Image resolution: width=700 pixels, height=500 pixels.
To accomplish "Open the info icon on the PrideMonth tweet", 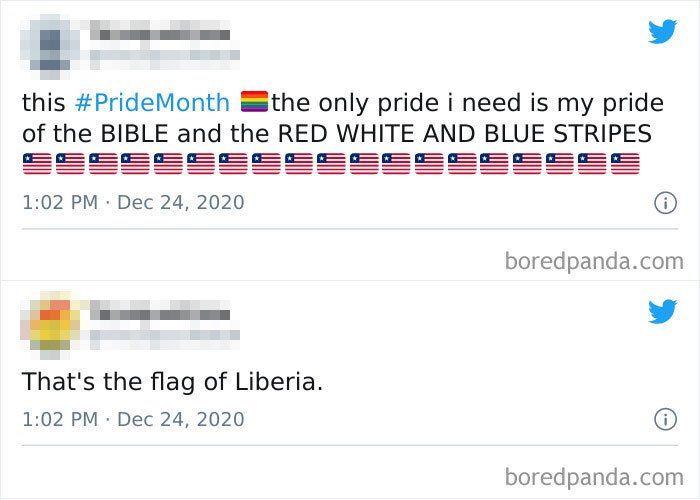I will pos(662,202).
